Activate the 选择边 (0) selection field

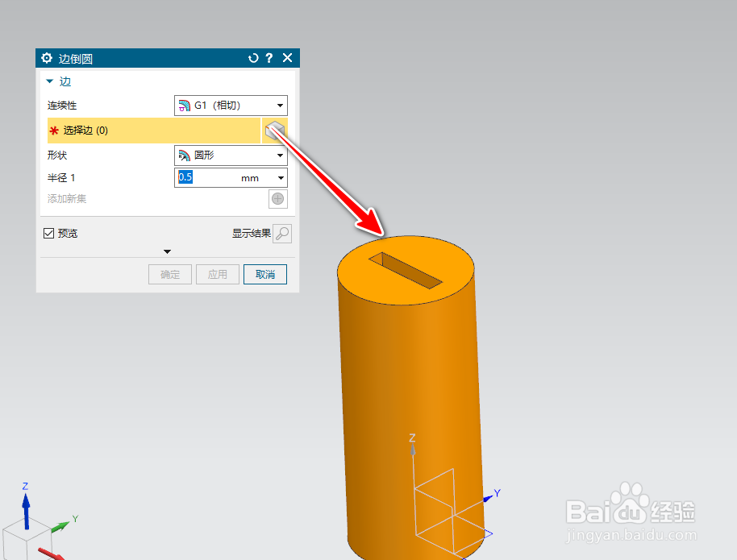154,131
